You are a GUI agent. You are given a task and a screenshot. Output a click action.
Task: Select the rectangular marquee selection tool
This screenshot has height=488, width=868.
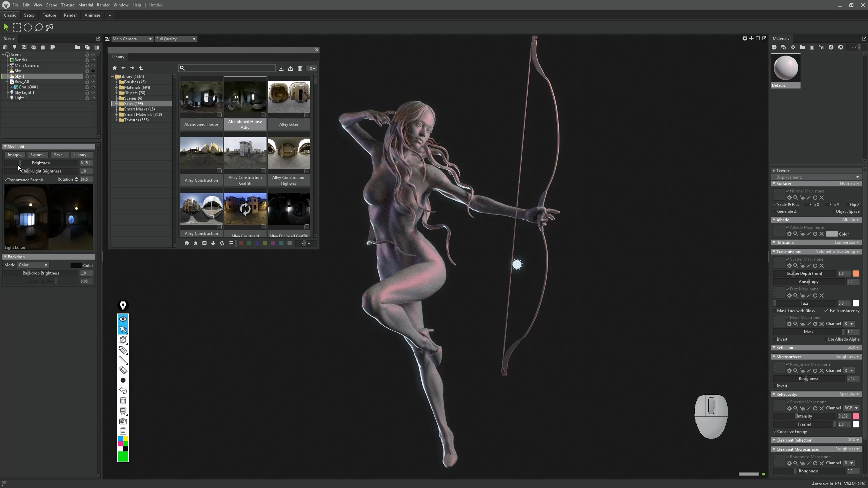pos(17,27)
